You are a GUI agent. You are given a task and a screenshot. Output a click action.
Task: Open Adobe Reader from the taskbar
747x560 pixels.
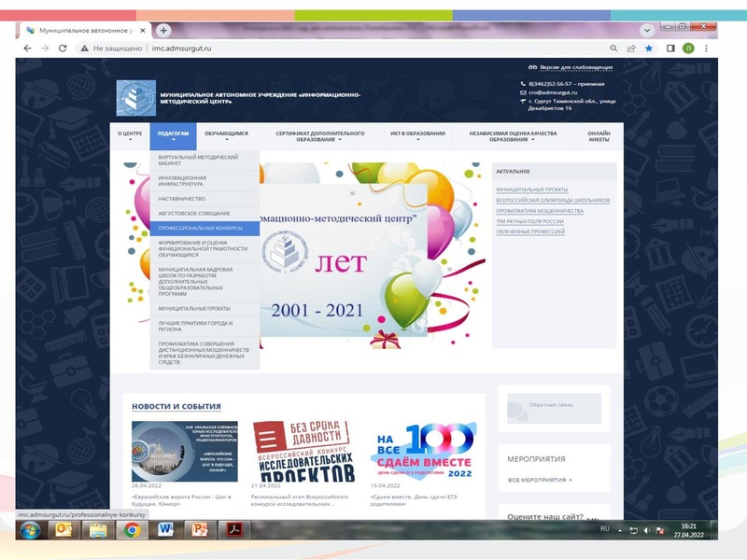pos(231,529)
